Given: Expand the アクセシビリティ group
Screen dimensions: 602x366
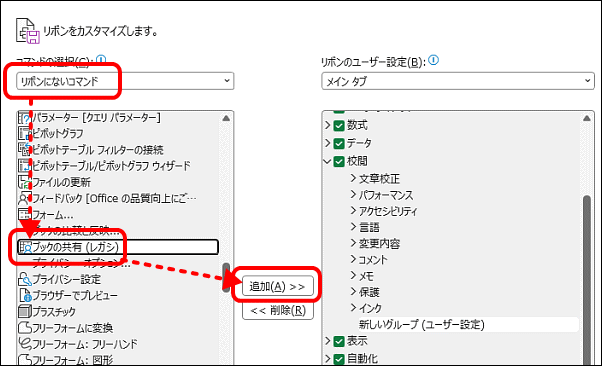Looking at the screenshot, I should tap(353, 210).
